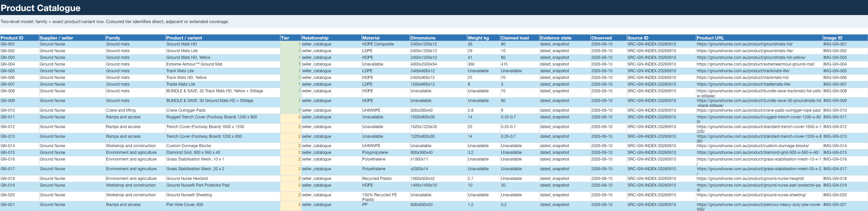Viewport: 868px width, 211px height.
Task: Select the Product ID column header
Action: (19, 38)
